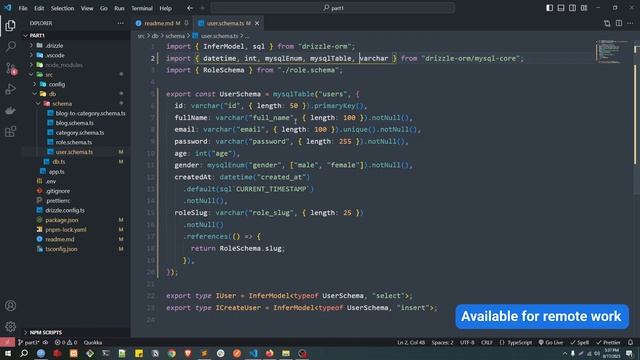The height and width of the screenshot is (360, 640).
Task: Open the remote window indicator
Action: pyautogui.click(x=7, y=342)
